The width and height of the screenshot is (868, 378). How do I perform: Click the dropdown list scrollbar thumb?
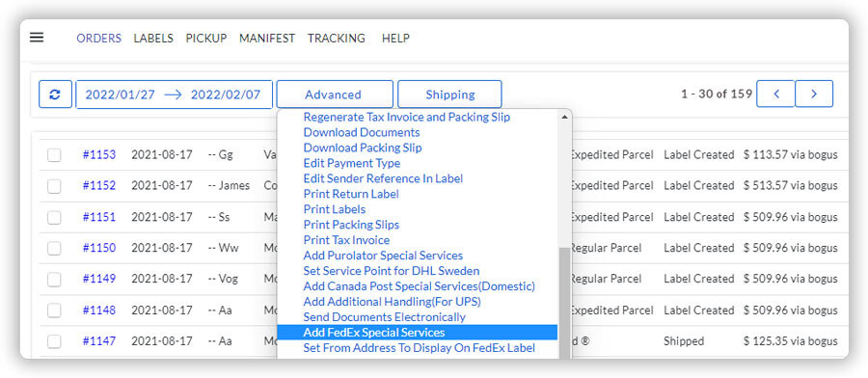(x=564, y=304)
